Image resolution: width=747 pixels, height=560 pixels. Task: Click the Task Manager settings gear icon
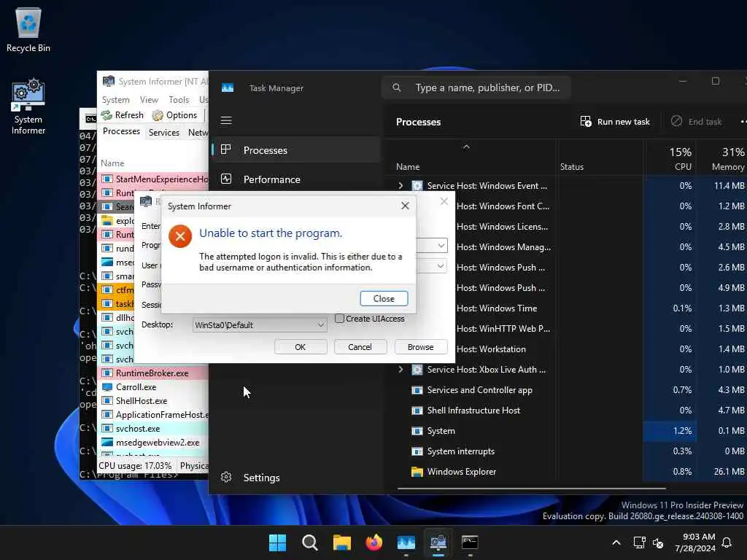tap(226, 477)
